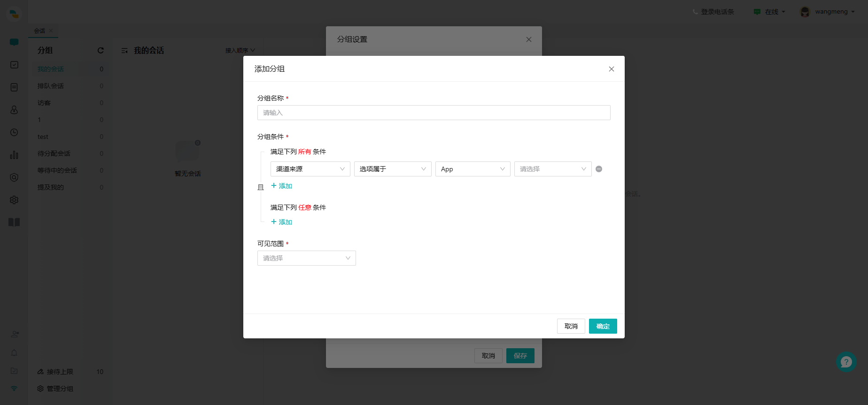Click the 且 connector label
Image resolution: width=868 pixels, height=405 pixels.
261,187
